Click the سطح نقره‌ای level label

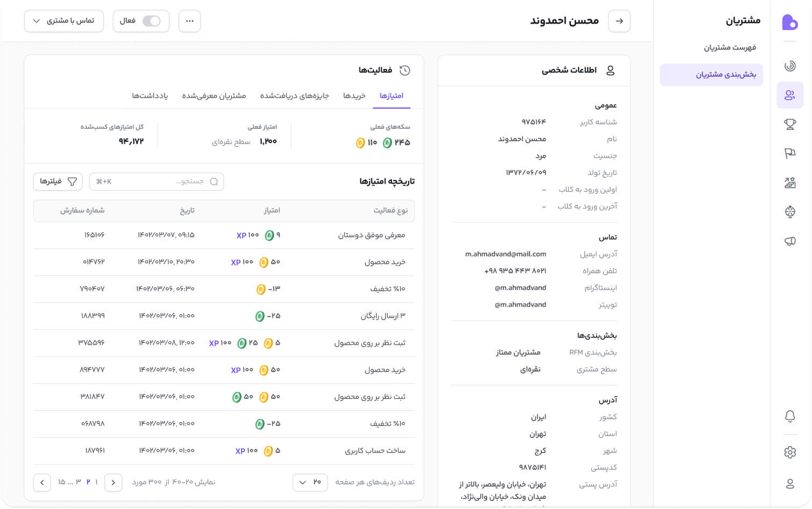click(x=231, y=142)
